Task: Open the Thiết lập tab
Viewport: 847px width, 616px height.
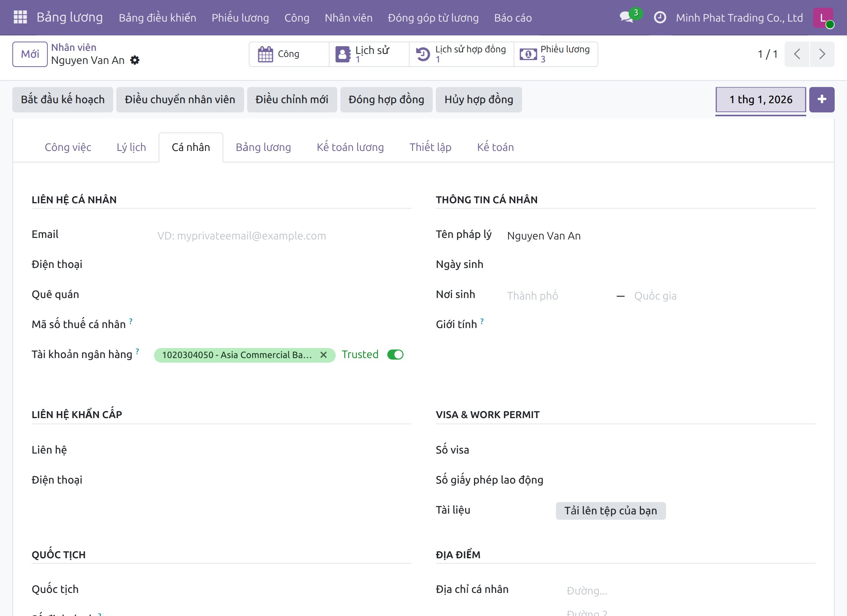Action: (x=430, y=147)
